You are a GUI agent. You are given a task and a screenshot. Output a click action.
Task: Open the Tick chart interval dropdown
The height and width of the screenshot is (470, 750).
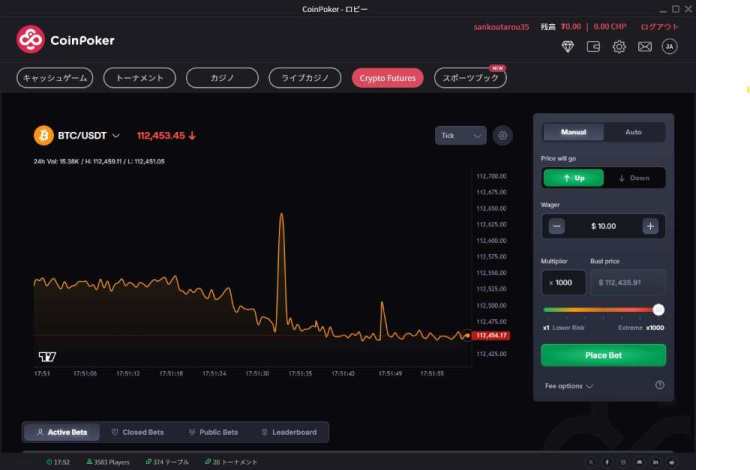[x=461, y=135]
